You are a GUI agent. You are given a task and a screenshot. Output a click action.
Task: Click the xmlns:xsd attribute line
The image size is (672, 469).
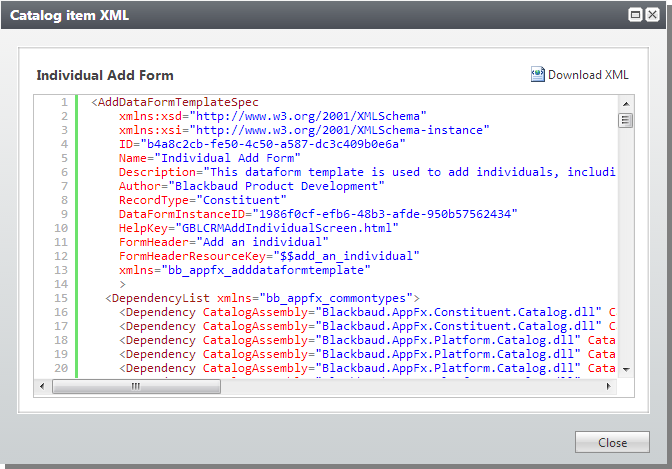(273, 116)
